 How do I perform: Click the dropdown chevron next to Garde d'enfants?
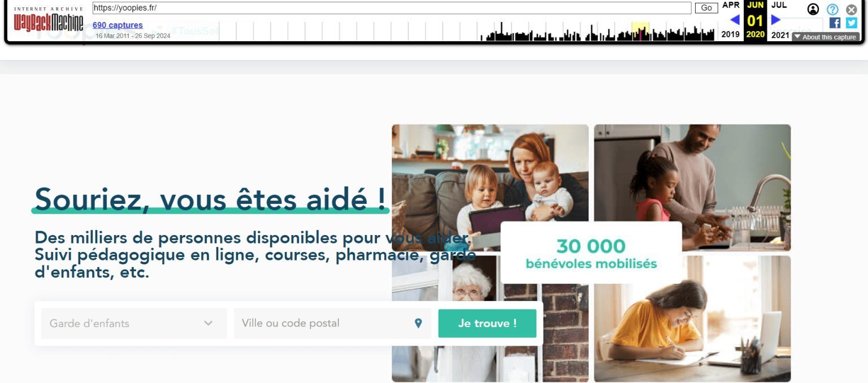[208, 323]
